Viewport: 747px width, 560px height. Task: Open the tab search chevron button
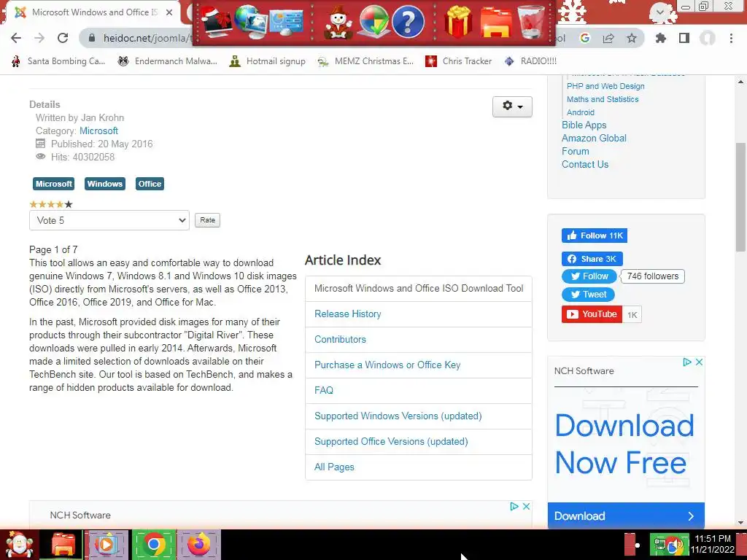tap(659, 12)
